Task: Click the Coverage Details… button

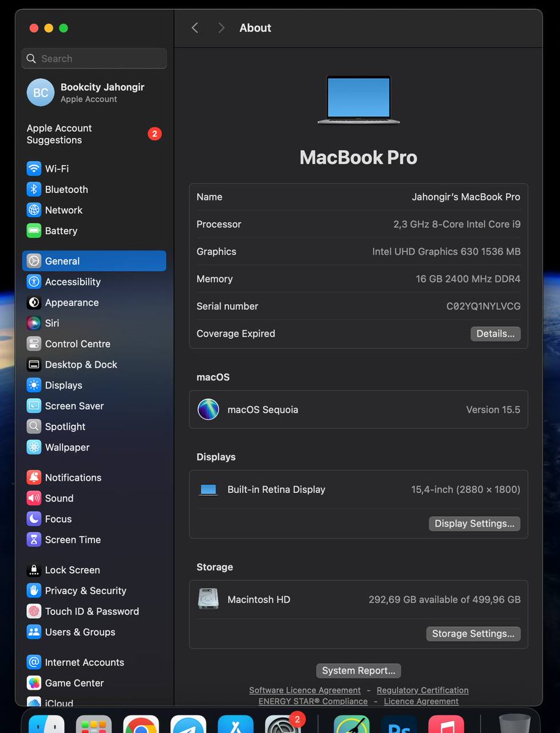Action: click(495, 334)
